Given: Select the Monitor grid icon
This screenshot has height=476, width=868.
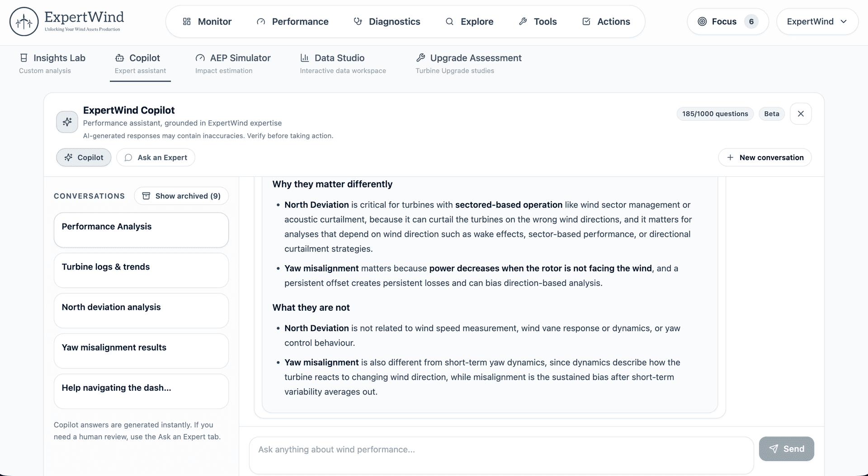Looking at the screenshot, I should [x=187, y=21].
